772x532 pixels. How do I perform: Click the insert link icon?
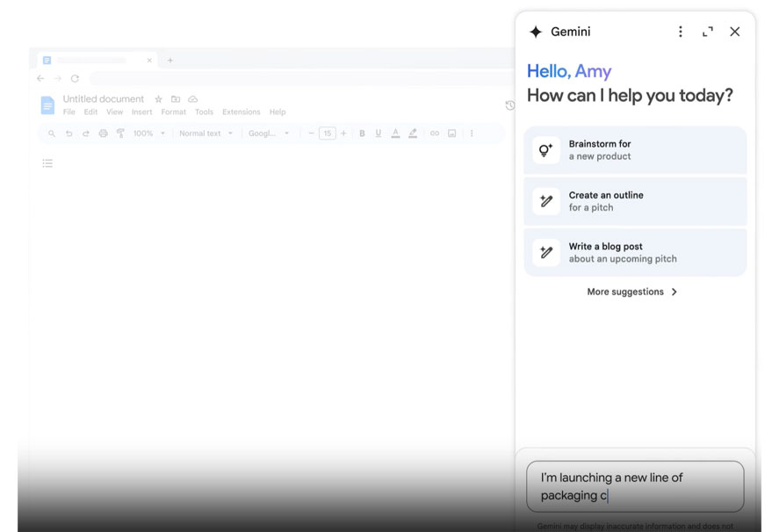[x=434, y=133]
